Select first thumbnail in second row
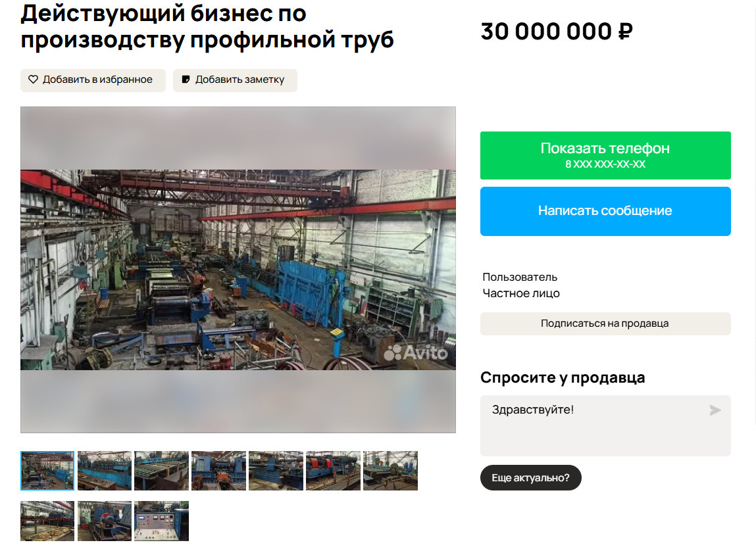 (x=47, y=521)
